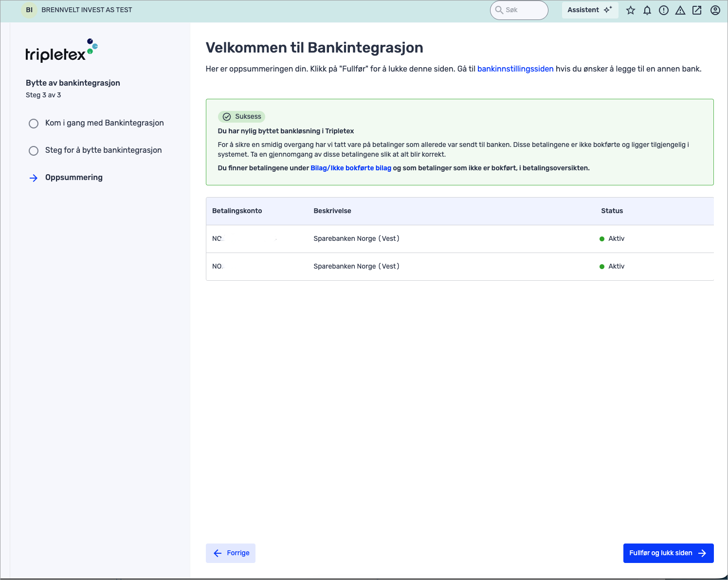Click the Suksess status badge
728x580 pixels.
(242, 116)
